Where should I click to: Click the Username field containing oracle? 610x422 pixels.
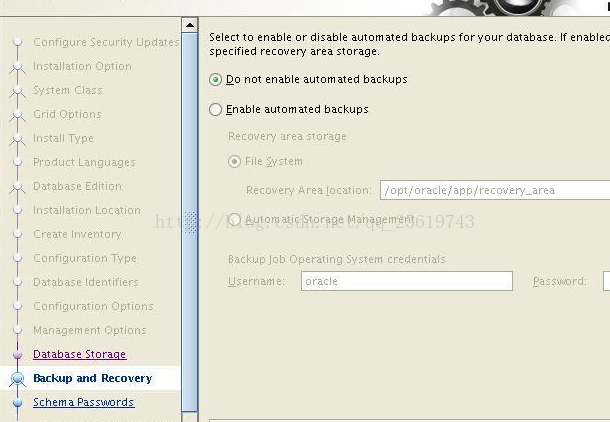(x=407, y=281)
